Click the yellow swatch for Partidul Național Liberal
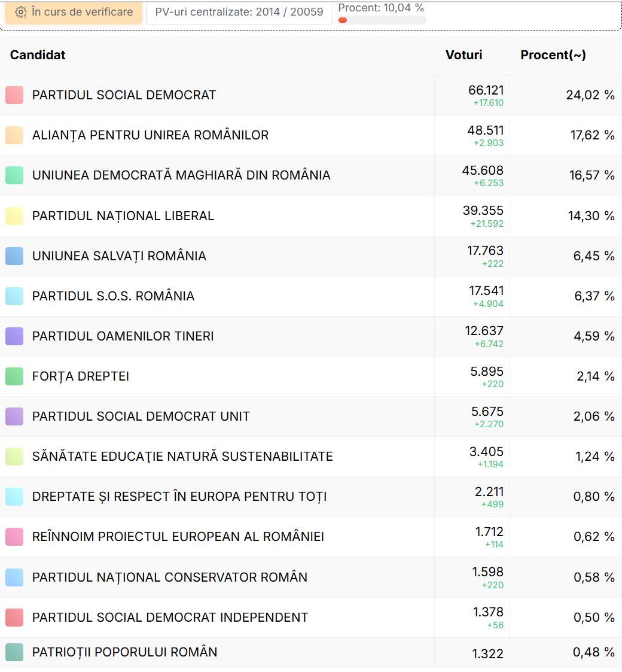This screenshot has height=672, width=622. [14, 216]
